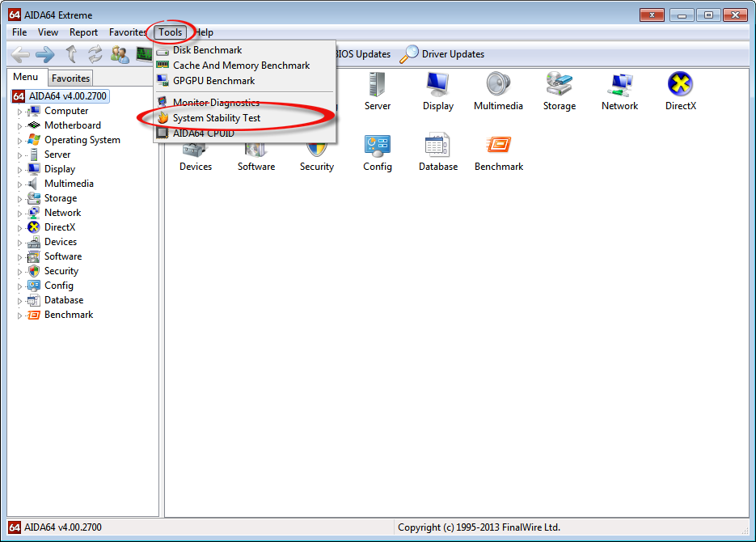Viewport: 756px width, 542px height.
Task: Click AIDA64 v4.00.2700 status bar text
Action: 63,527
